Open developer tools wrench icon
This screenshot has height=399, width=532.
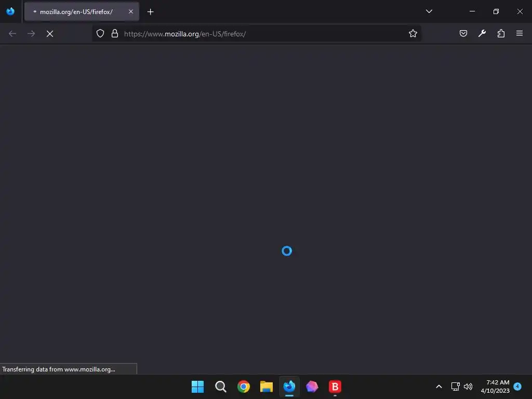(x=482, y=33)
